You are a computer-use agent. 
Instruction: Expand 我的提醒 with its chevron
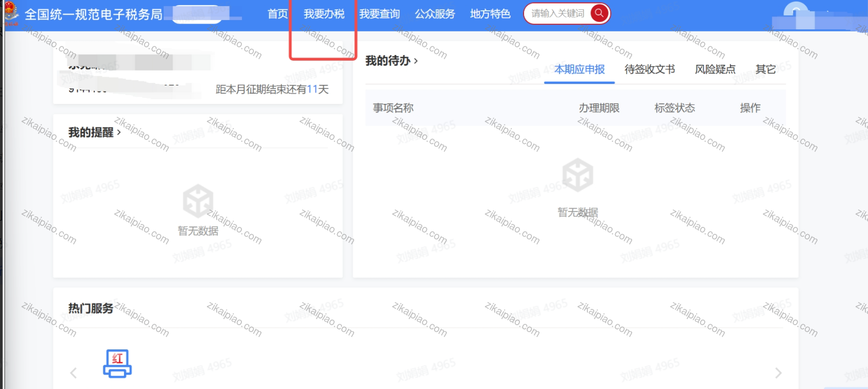pyautogui.click(x=119, y=133)
